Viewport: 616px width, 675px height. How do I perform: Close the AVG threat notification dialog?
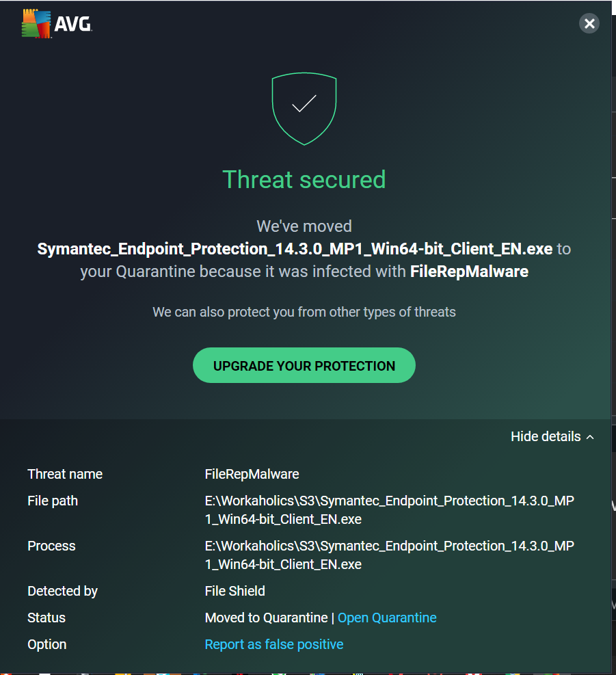pyautogui.click(x=589, y=24)
